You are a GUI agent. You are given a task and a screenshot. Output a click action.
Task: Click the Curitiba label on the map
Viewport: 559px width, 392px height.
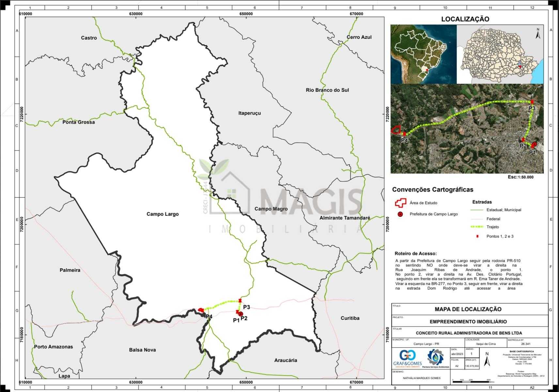350,318
